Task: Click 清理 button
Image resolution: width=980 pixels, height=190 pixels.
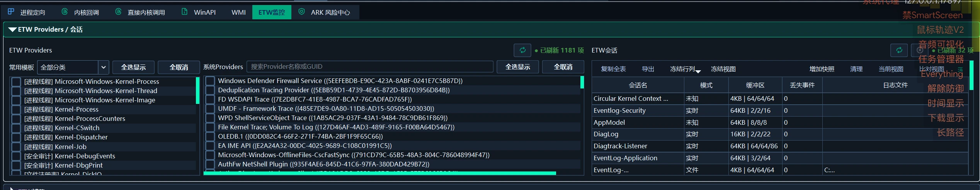Action: [856, 69]
